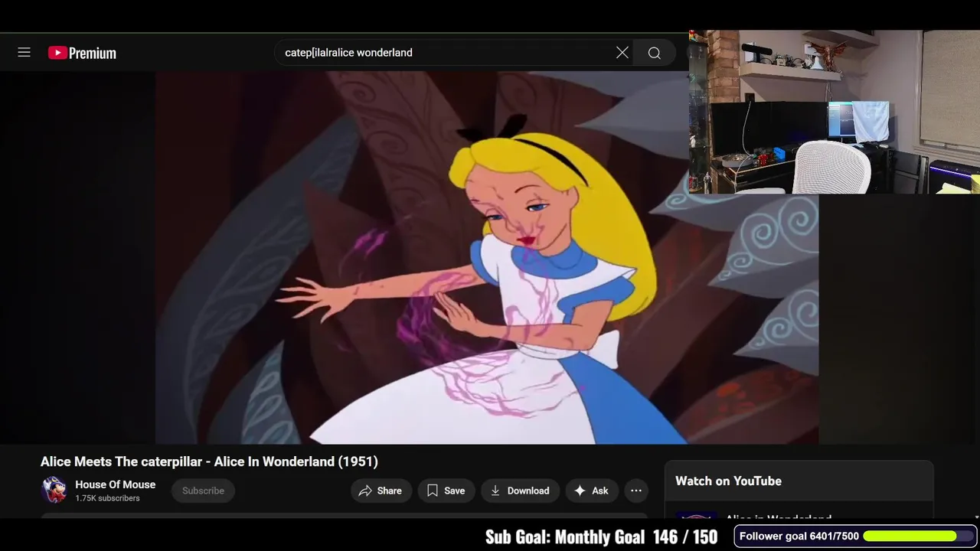Screen dimensions: 980x551
Task: Clear the search box with the X
Action: click(x=622, y=53)
